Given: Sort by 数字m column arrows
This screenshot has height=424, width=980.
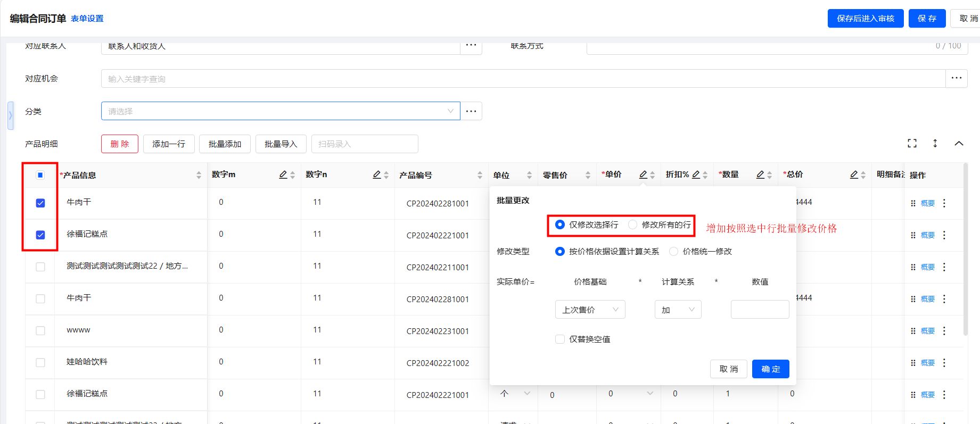Looking at the screenshot, I should tap(292, 175).
